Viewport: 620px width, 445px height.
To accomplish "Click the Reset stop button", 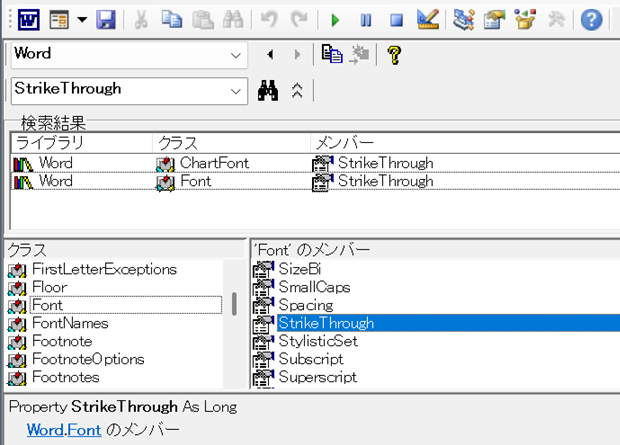I will pyautogui.click(x=396, y=19).
